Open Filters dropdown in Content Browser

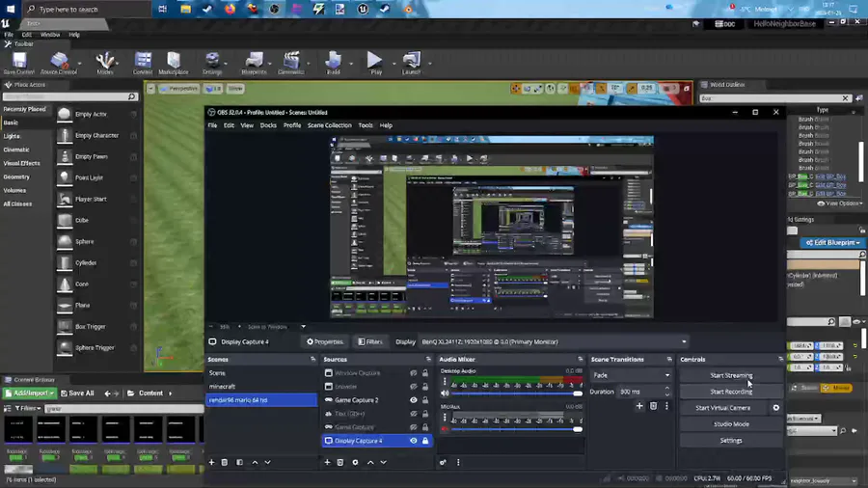27,408
